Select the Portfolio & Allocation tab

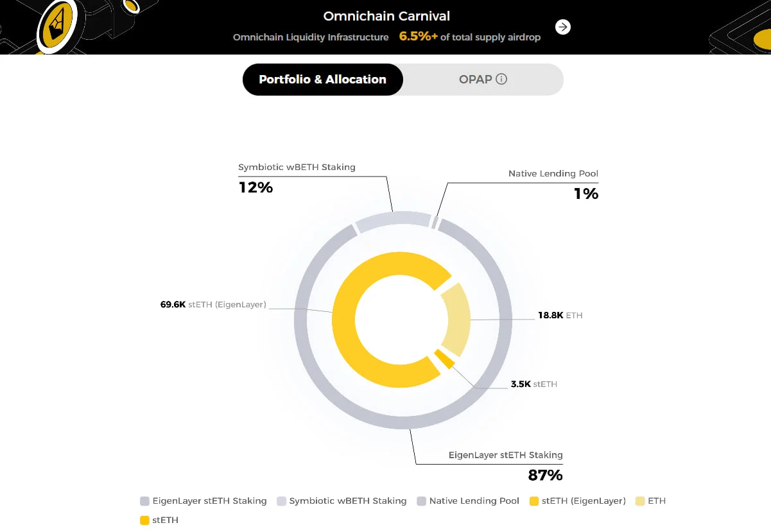[322, 79]
